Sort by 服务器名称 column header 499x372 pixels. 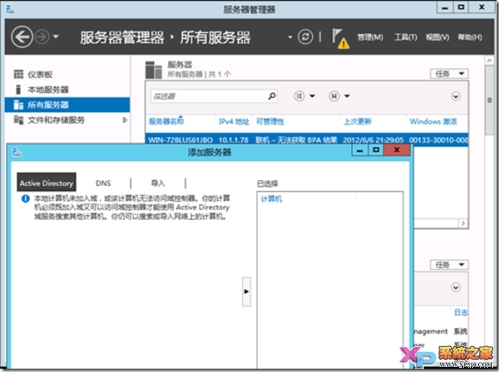[166, 121]
